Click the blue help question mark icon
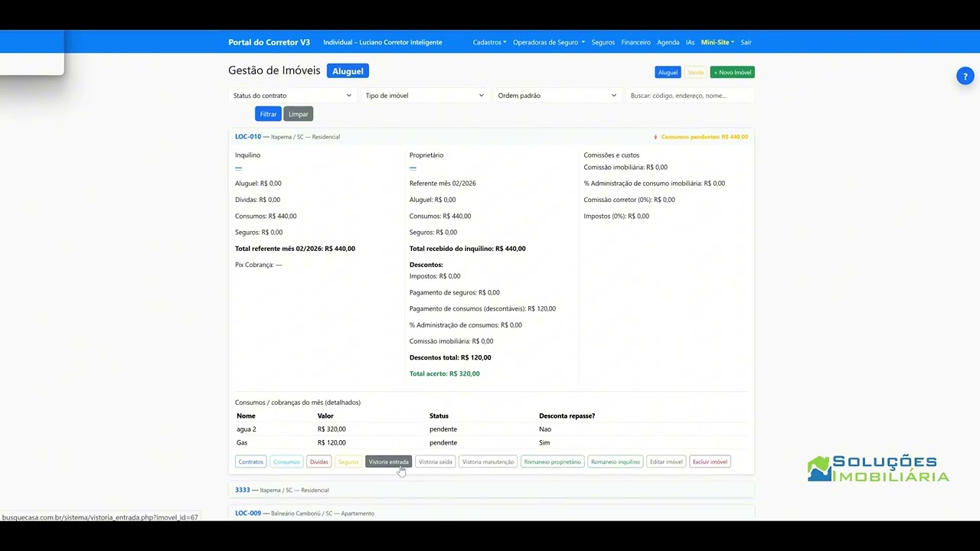This screenshot has width=980, height=551. [x=965, y=77]
